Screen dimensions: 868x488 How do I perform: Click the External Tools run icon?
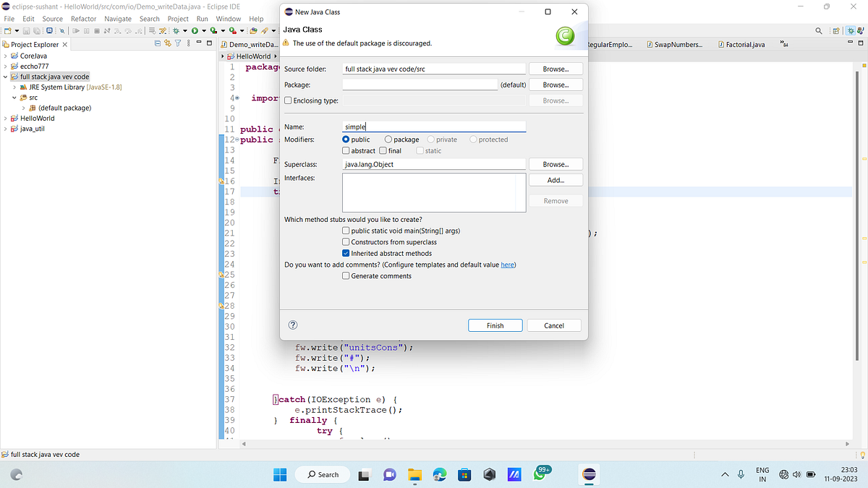(233, 31)
